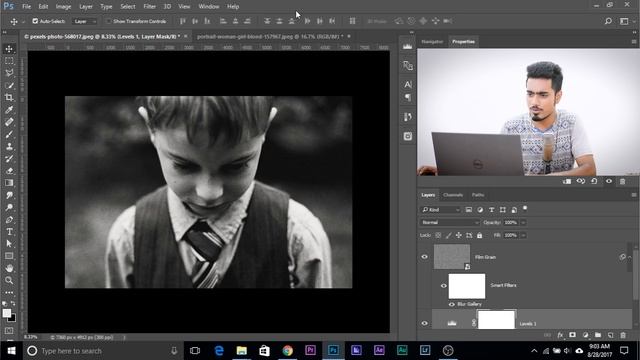
Task: Open Lightroom from the taskbar
Action: pyautogui.click(x=425, y=350)
